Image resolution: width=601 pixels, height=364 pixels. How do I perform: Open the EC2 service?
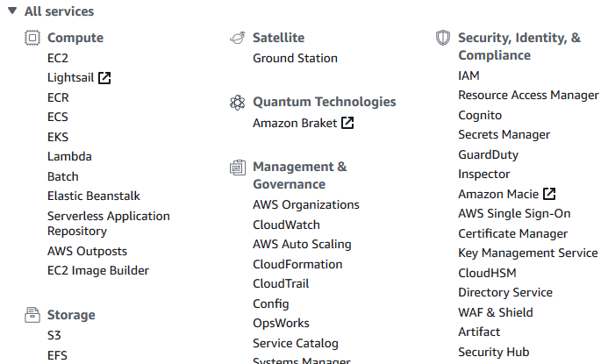click(x=58, y=58)
